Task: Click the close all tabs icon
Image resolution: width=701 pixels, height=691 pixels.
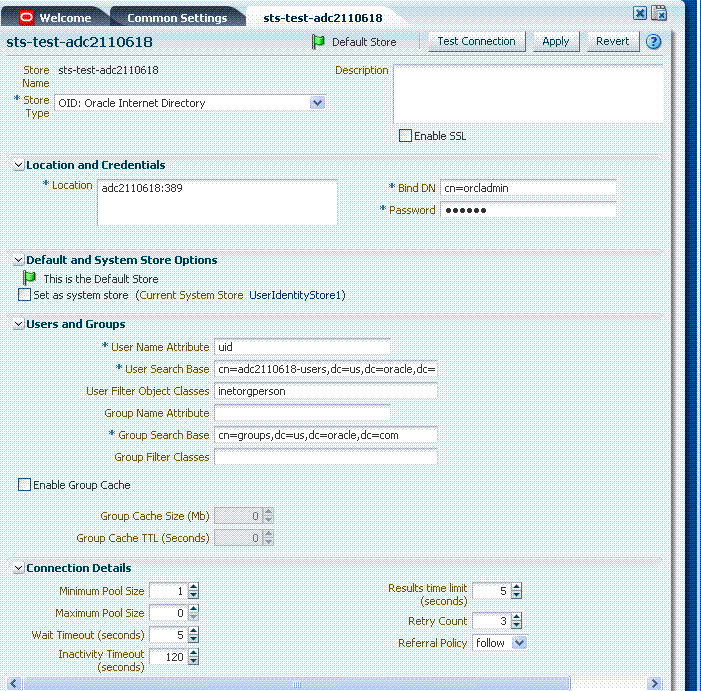Action: (659, 13)
